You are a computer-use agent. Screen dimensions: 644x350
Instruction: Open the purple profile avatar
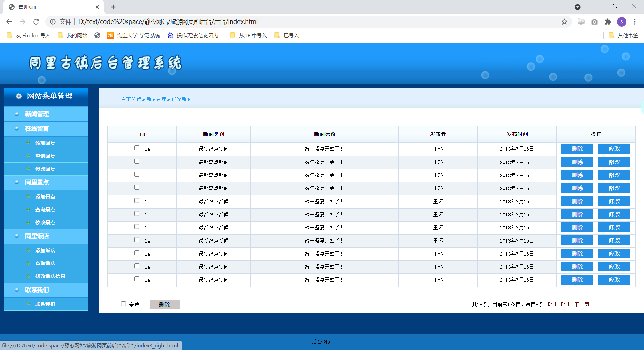(621, 22)
